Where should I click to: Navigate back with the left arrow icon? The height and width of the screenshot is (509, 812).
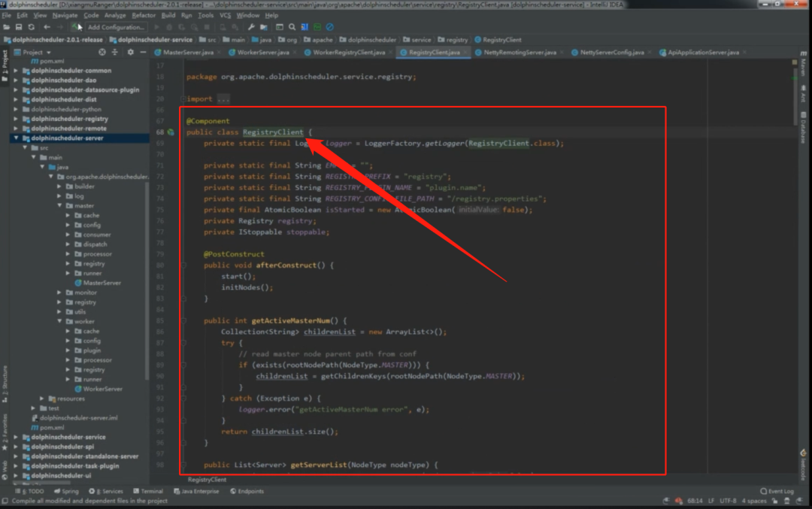point(47,27)
